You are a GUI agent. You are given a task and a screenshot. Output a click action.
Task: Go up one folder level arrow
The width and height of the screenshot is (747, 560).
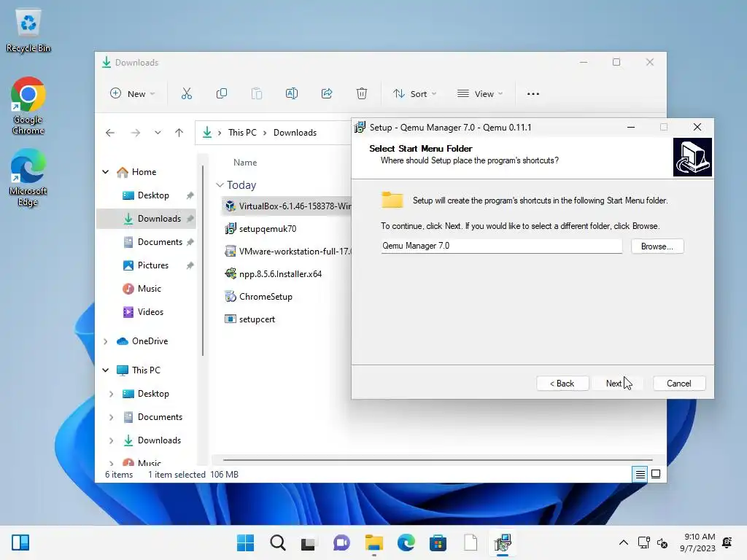179,133
